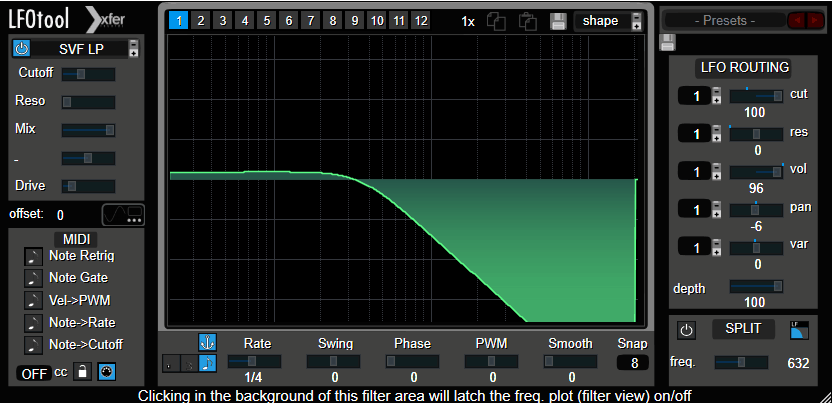Image resolution: width=832 pixels, height=403 pixels.
Task: Click the 1x multiplier button
Action: click(x=468, y=22)
